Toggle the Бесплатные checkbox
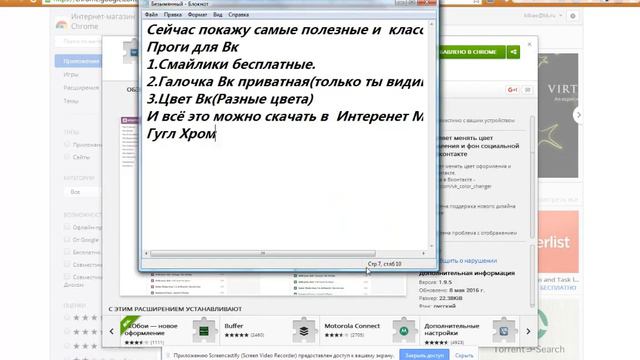The width and height of the screenshot is (640, 360). click(67, 252)
